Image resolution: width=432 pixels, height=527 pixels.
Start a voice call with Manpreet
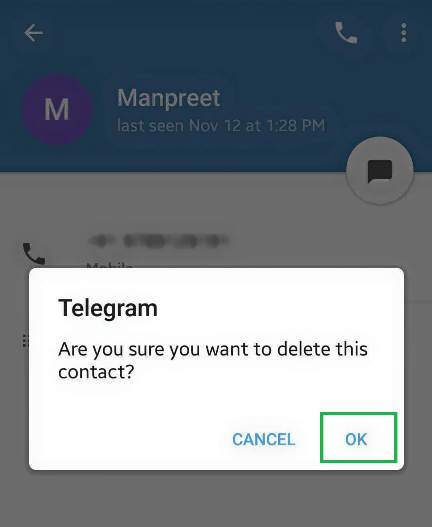point(347,33)
